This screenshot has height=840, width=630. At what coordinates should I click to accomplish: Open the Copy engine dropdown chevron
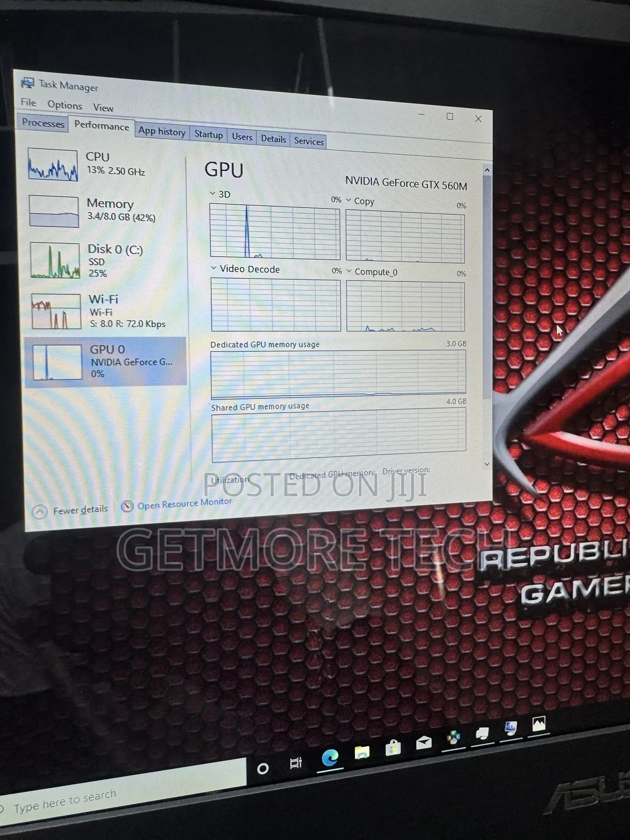pyautogui.click(x=348, y=200)
